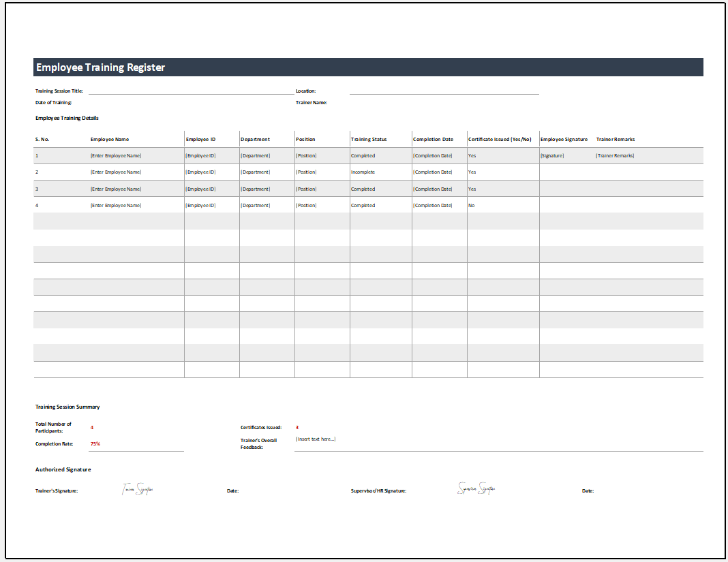
Task: Select the [Department] cell in row 3
Action: coord(256,189)
